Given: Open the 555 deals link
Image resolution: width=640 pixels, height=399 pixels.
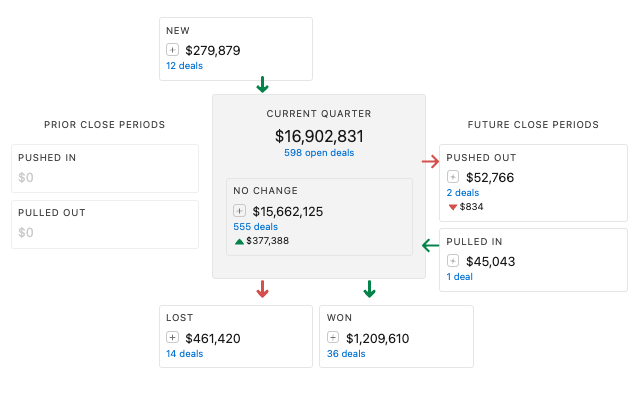Looking at the screenshot, I should (256, 227).
